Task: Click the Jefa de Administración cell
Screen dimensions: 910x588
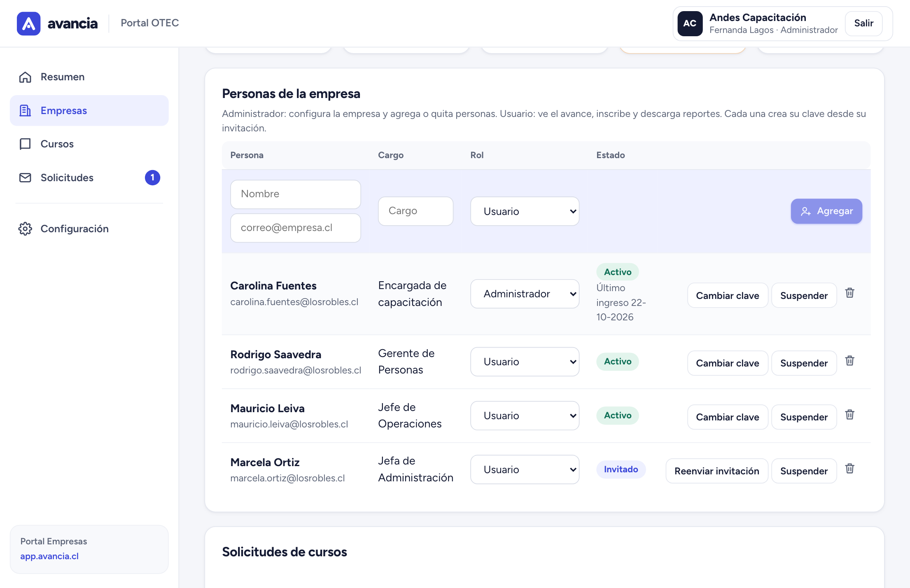Action: coord(416,469)
